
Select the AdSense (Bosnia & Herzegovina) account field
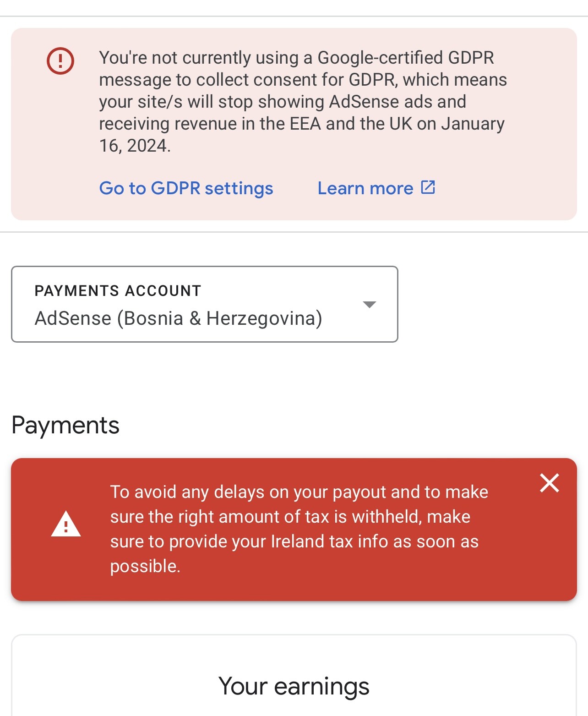pyautogui.click(x=179, y=318)
